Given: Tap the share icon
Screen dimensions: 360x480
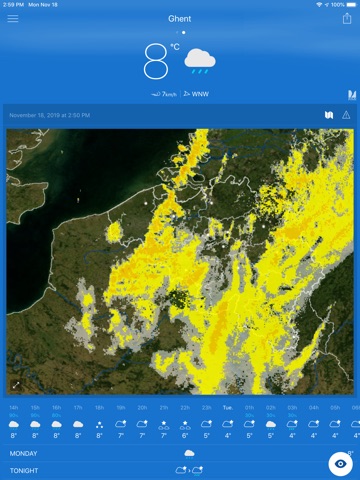Looking at the screenshot, I should [347, 18].
